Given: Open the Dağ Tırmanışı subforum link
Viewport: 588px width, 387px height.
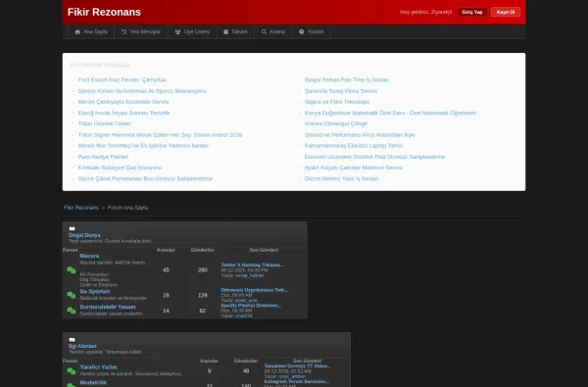Looking at the screenshot, I should tap(94, 279).
